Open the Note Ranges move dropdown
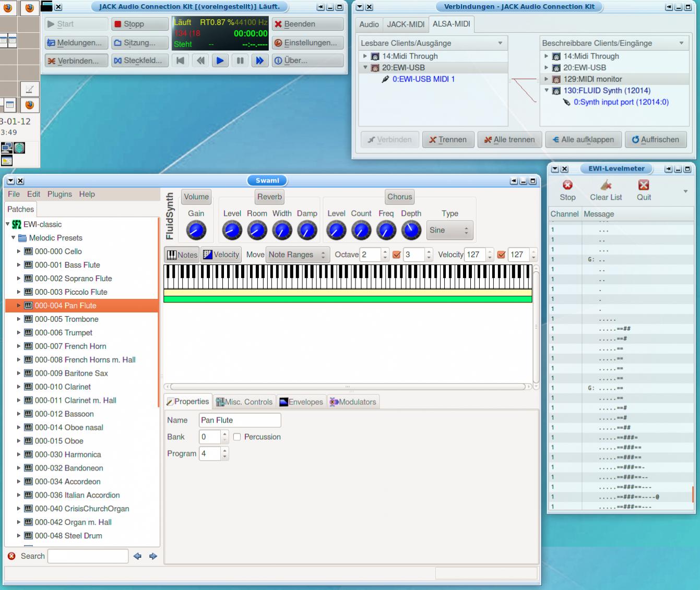 pyautogui.click(x=297, y=255)
